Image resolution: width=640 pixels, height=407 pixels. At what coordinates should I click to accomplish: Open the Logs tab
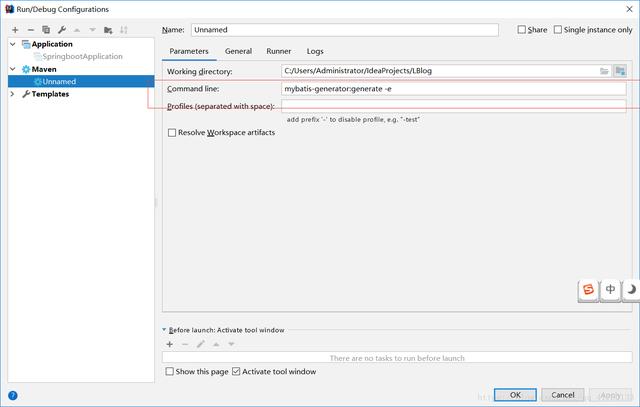315,51
